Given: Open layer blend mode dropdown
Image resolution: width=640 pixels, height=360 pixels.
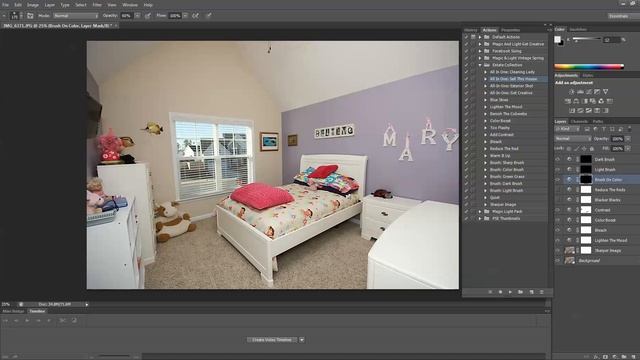Looking at the screenshot, I should (x=573, y=139).
